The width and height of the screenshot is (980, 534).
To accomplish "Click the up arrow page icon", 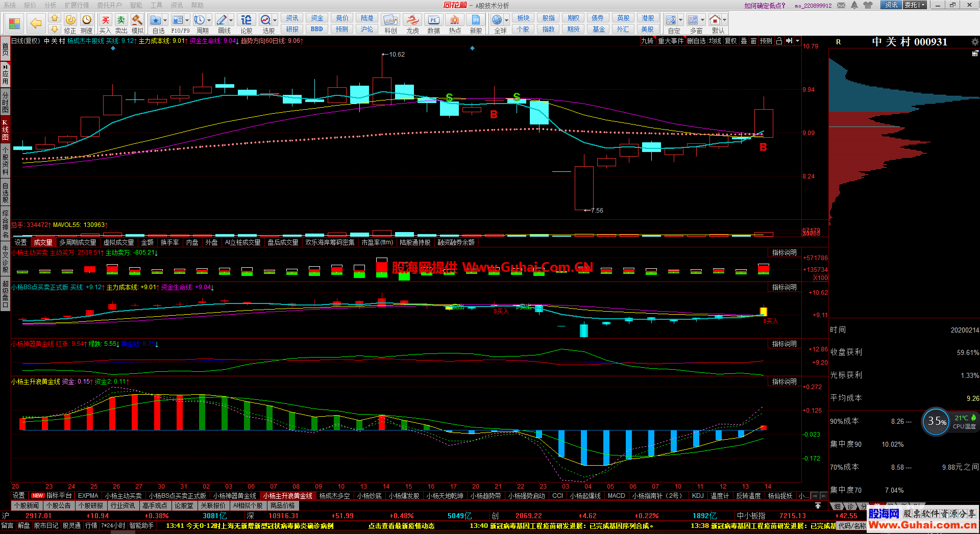I will 55,18.
